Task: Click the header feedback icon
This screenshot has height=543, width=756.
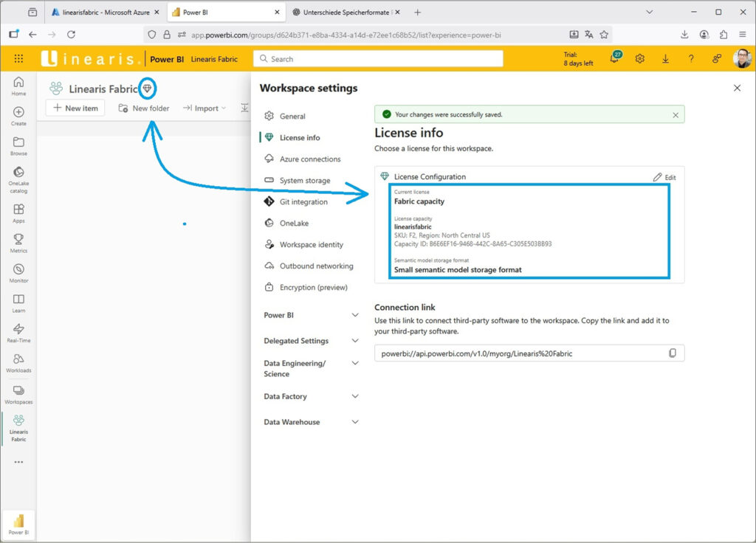Action: pos(717,59)
